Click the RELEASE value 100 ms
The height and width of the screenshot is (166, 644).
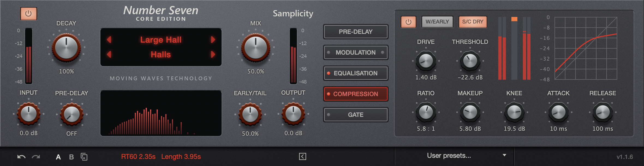tap(603, 129)
